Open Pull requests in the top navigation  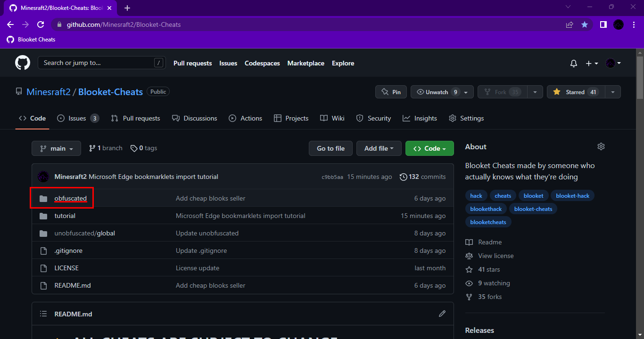tap(193, 63)
